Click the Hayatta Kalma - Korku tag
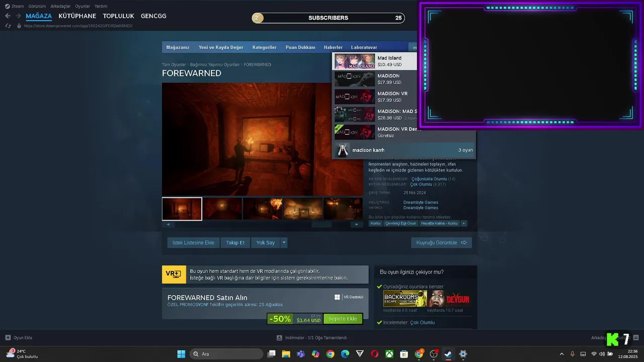 coord(439,223)
